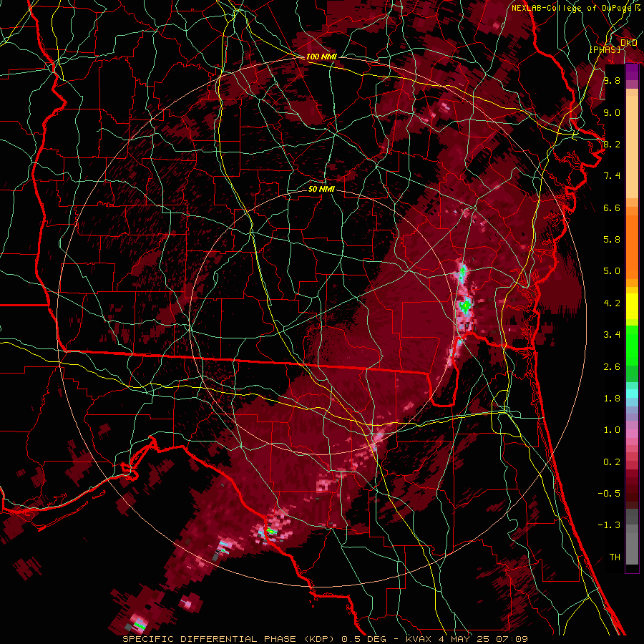Click the 5.8 scale value

pos(612,240)
